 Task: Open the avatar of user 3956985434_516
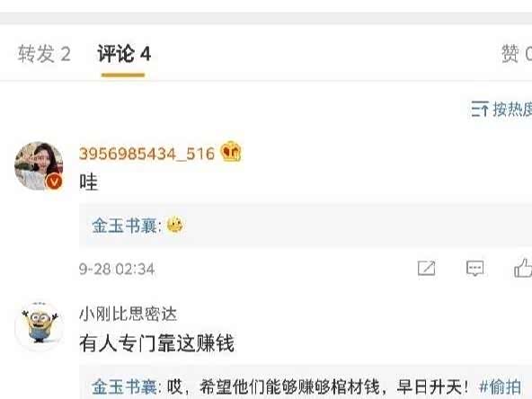pos(39,166)
